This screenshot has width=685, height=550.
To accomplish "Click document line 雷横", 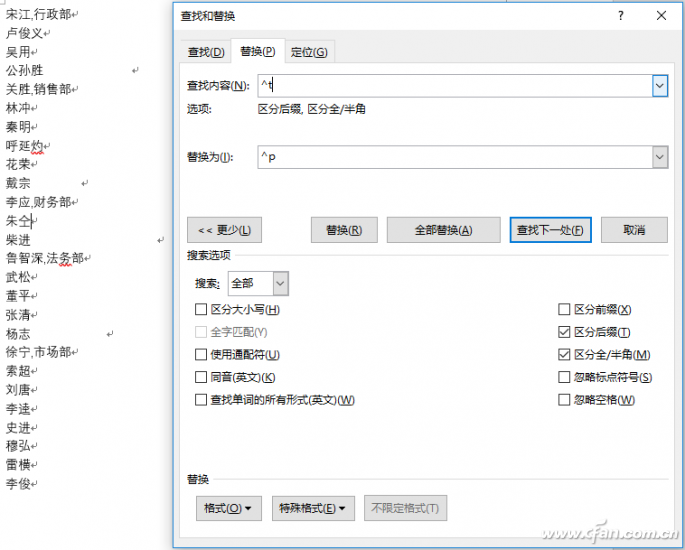I will [18, 465].
